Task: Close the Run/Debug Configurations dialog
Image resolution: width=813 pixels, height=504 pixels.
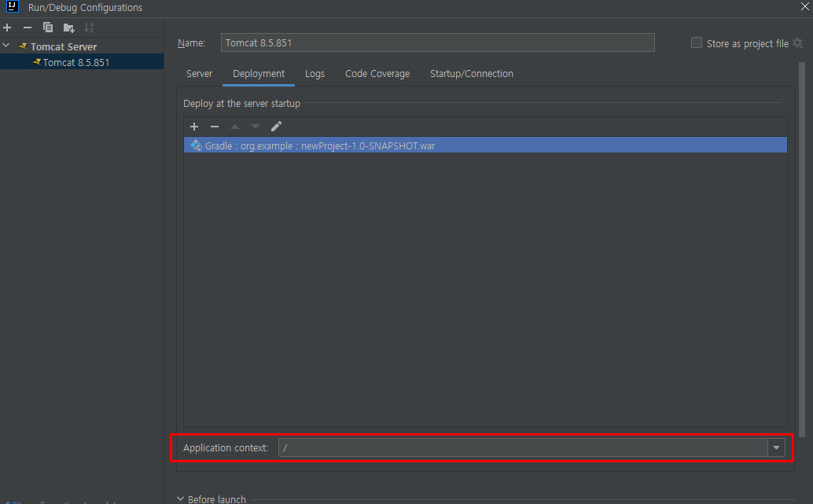Action: pos(804,7)
